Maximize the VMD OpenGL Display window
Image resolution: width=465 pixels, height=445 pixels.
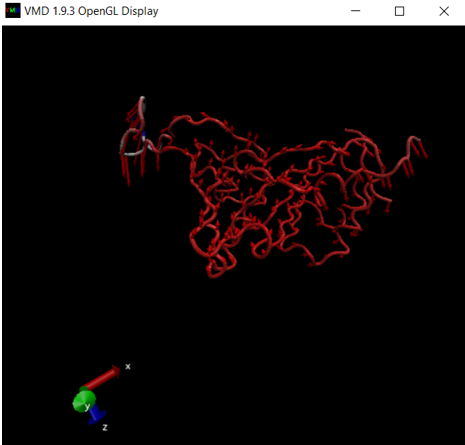click(x=399, y=11)
